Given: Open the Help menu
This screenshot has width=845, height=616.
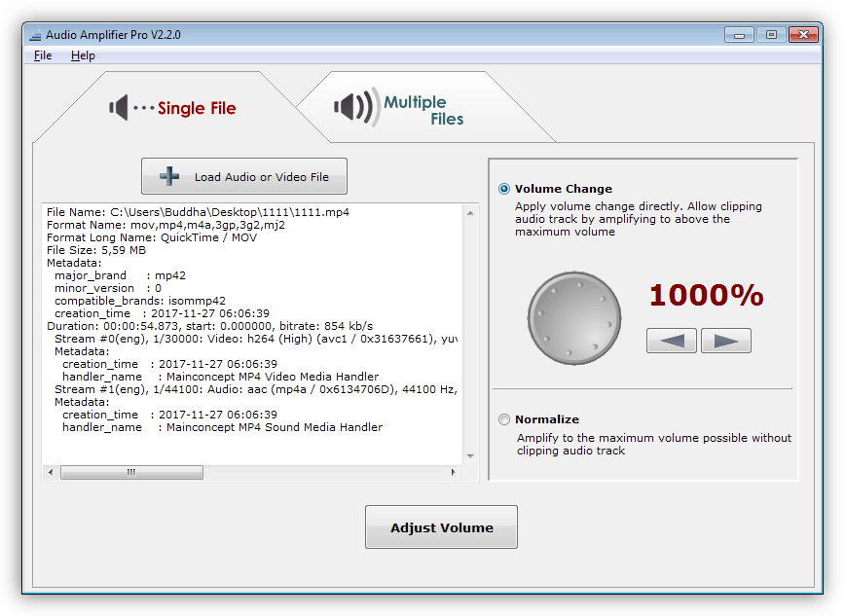Looking at the screenshot, I should (x=83, y=55).
